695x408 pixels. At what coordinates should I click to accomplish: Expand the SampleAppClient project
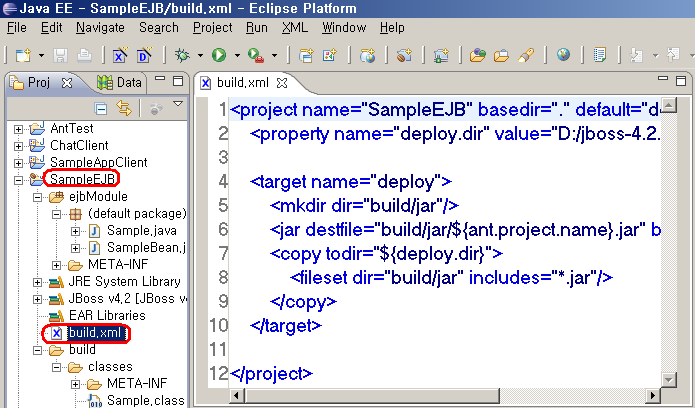tap(18, 163)
